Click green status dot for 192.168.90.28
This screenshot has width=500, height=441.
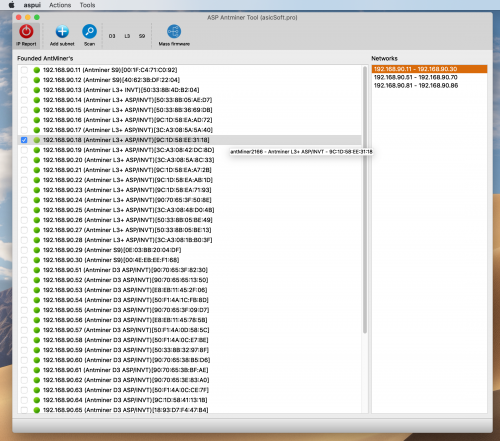click(37, 240)
